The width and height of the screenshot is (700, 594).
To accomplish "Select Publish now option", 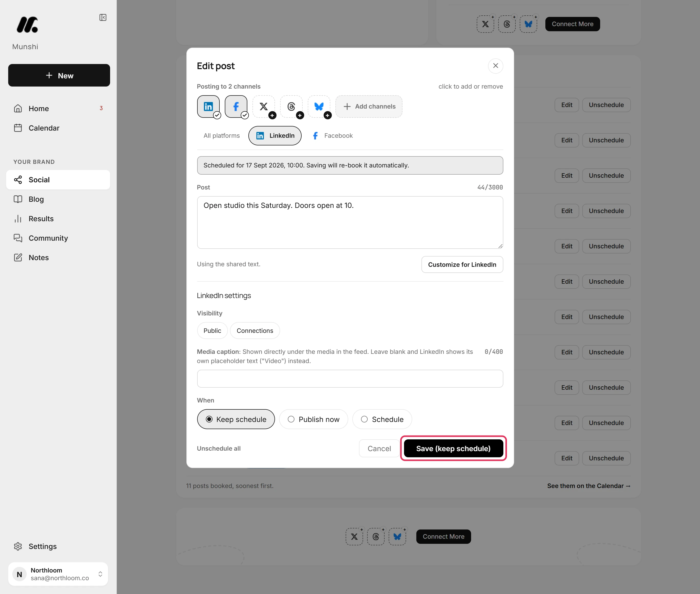I will tap(313, 419).
